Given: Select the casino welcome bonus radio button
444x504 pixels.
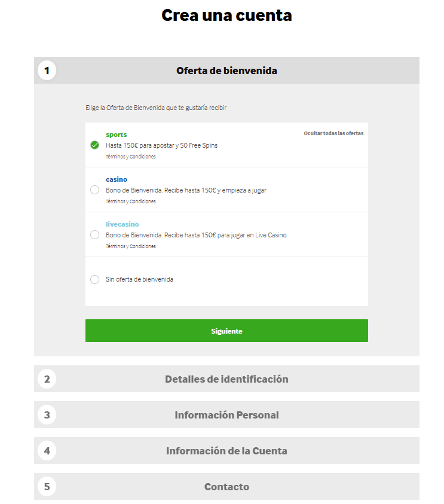Looking at the screenshot, I should tap(95, 190).
